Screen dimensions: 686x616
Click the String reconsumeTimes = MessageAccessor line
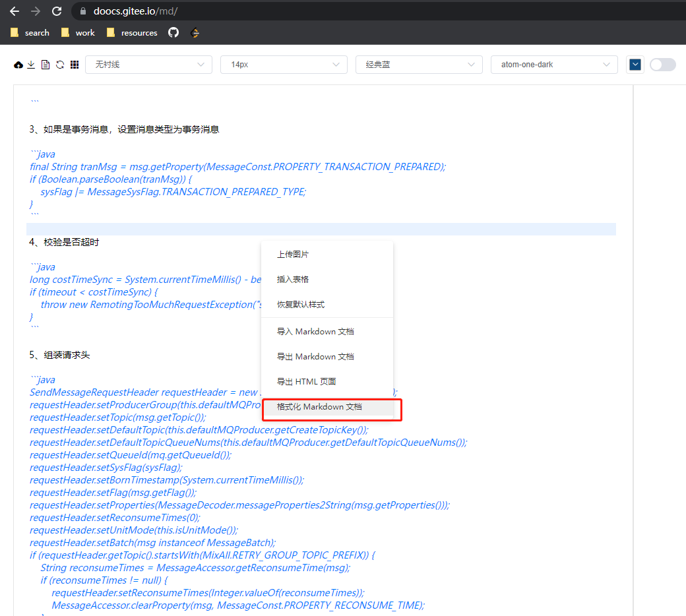[195, 569]
